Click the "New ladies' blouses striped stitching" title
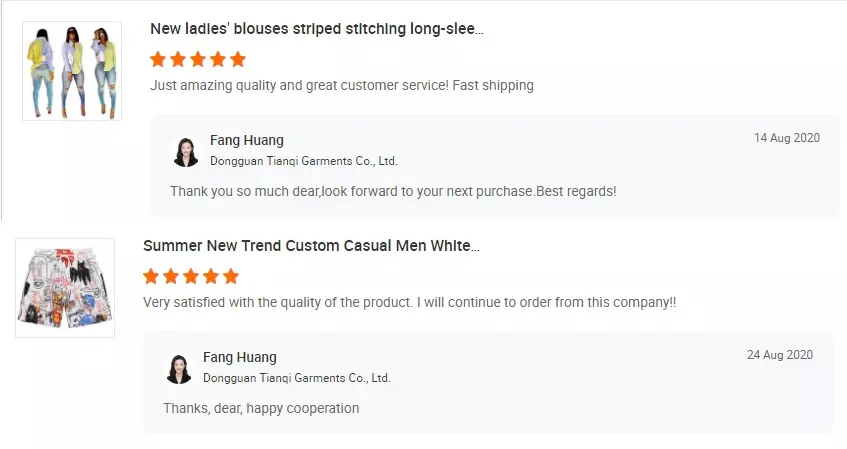 [317, 29]
